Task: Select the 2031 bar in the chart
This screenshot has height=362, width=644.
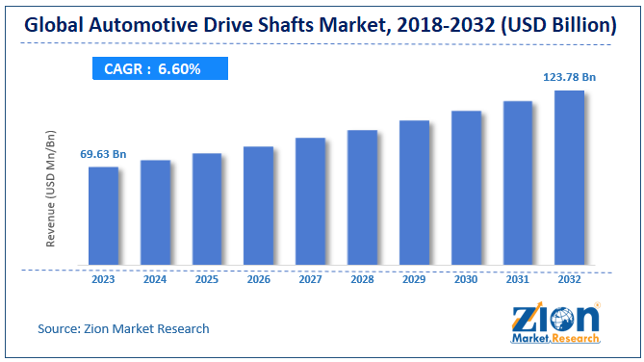Action: pyautogui.click(x=518, y=183)
